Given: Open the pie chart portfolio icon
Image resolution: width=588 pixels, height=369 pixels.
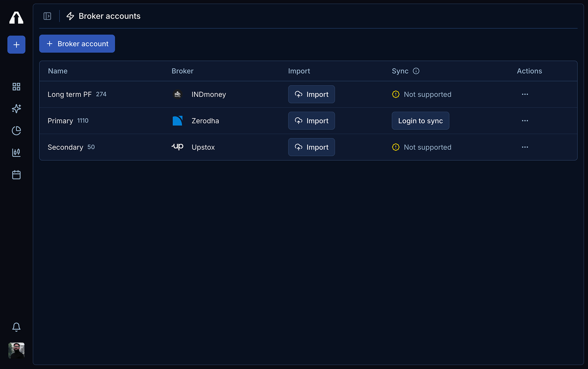Looking at the screenshot, I should coord(16,130).
